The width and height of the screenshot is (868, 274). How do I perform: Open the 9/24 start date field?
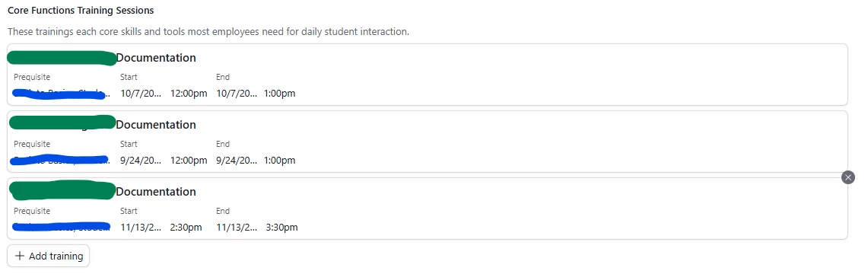coord(141,160)
